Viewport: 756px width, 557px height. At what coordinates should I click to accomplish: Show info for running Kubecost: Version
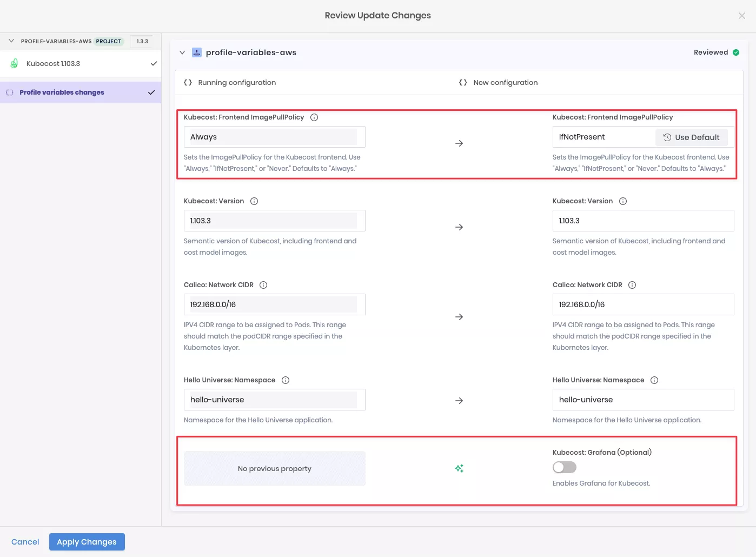(254, 201)
